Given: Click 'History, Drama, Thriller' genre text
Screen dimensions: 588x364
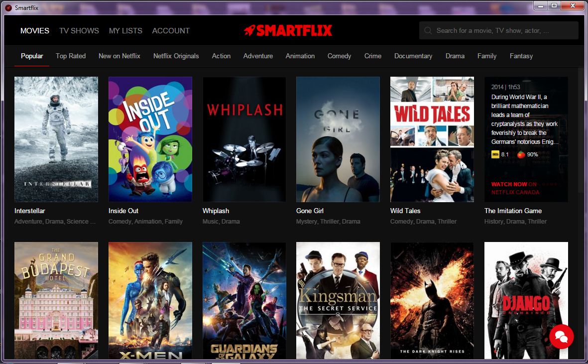Looking at the screenshot, I should coord(515,222).
